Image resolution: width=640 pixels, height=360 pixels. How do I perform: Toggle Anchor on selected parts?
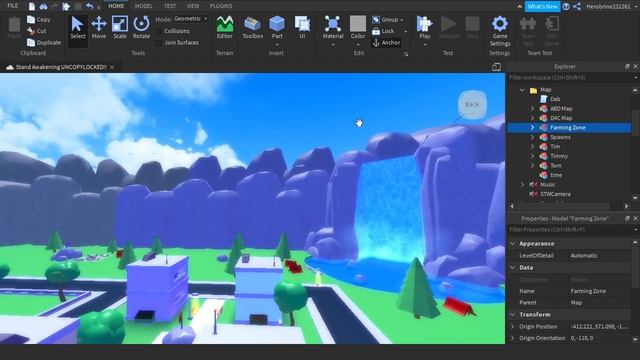tap(386, 42)
